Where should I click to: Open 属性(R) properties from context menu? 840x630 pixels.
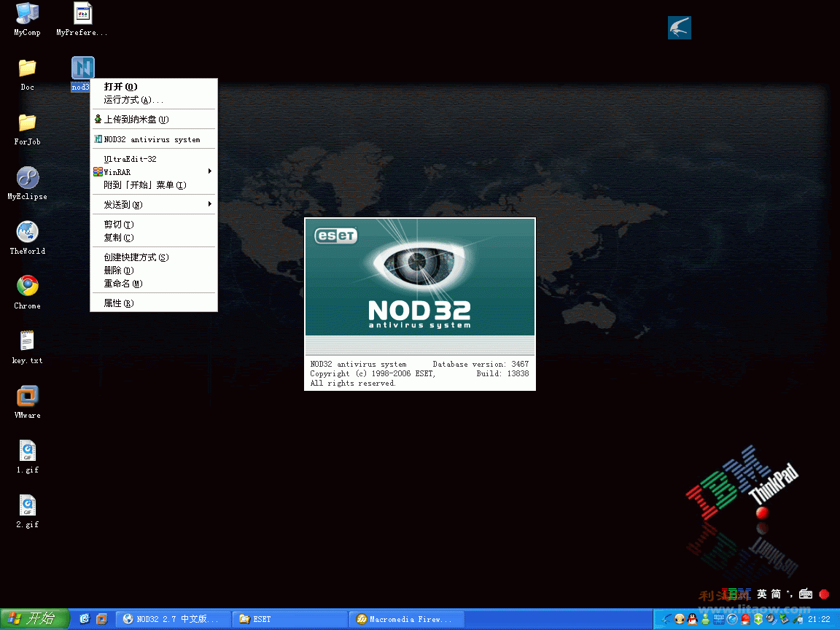point(154,303)
